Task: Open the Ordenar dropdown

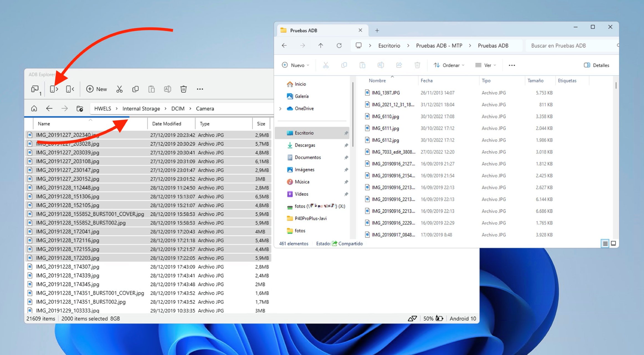Action: tap(449, 65)
